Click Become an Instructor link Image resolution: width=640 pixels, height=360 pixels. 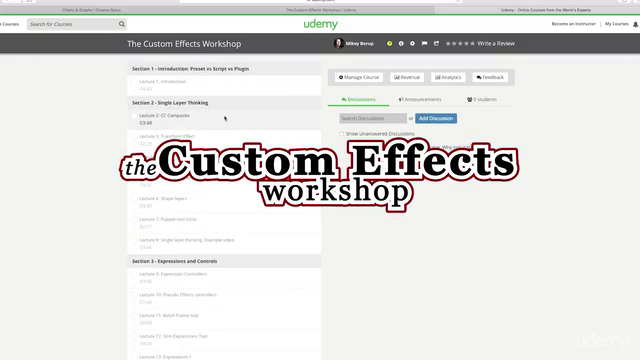pos(573,24)
